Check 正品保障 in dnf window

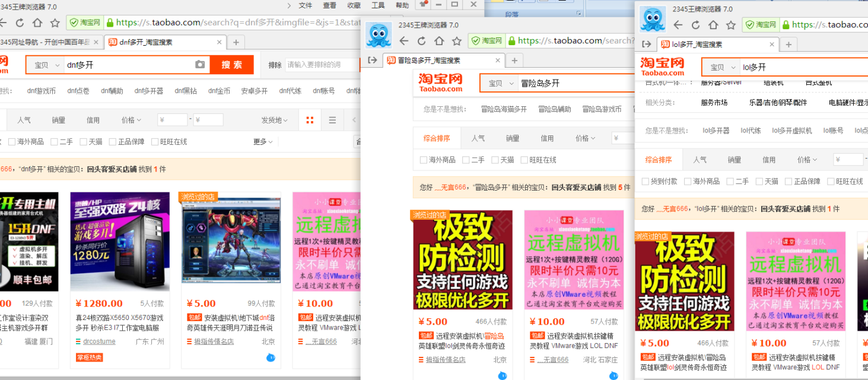click(x=112, y=142)
